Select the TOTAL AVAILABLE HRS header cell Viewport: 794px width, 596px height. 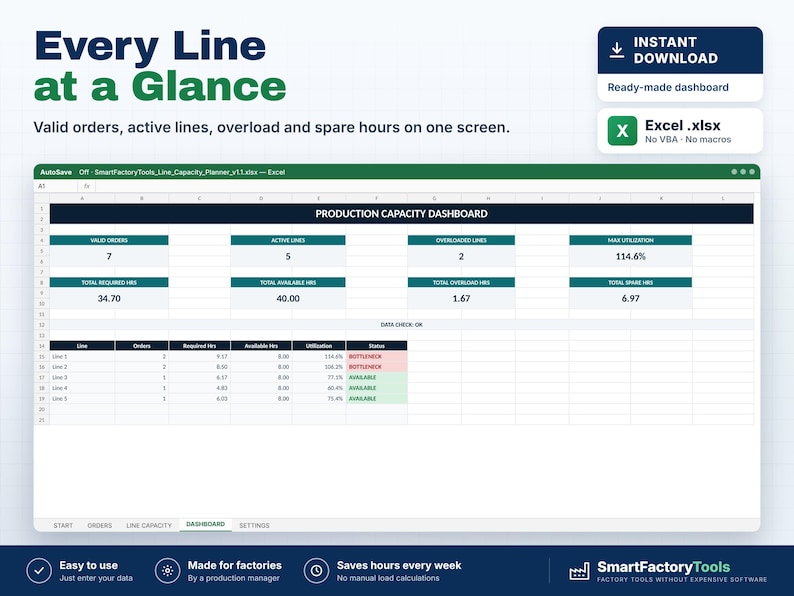click(288, 282)
